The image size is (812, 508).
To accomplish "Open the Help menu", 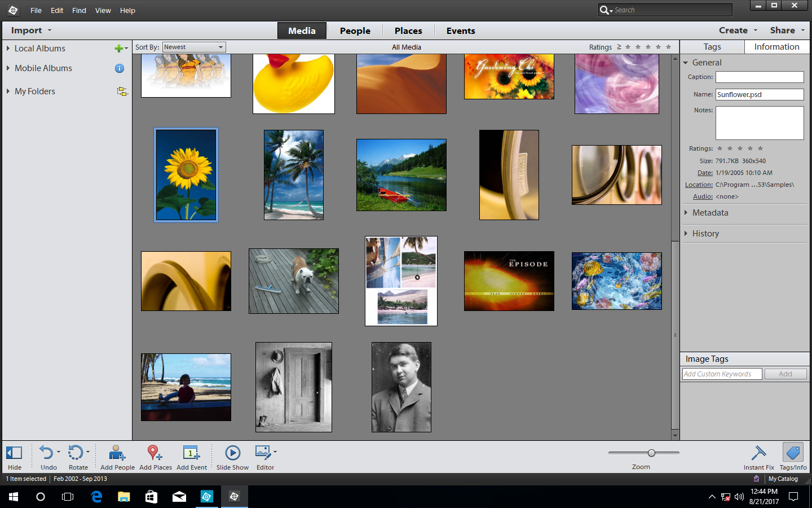I will tap(127, 10).
